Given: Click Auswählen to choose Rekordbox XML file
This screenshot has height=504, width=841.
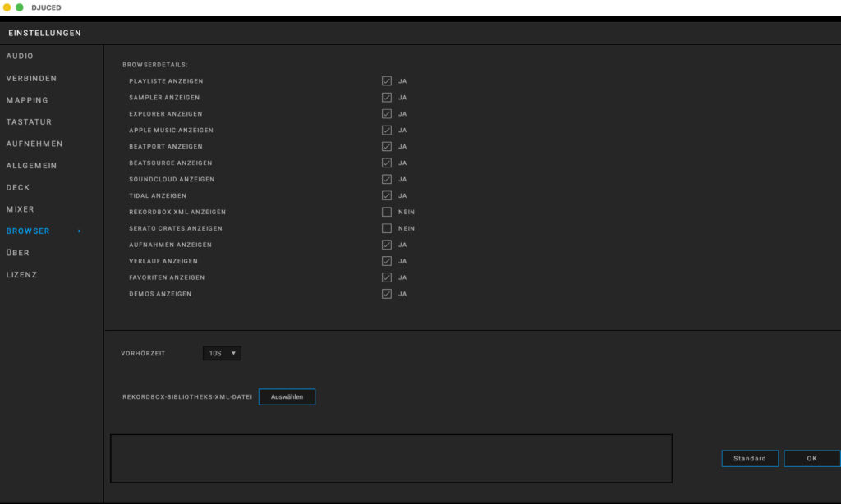Looking at the screenshot, I should (287, 396).
